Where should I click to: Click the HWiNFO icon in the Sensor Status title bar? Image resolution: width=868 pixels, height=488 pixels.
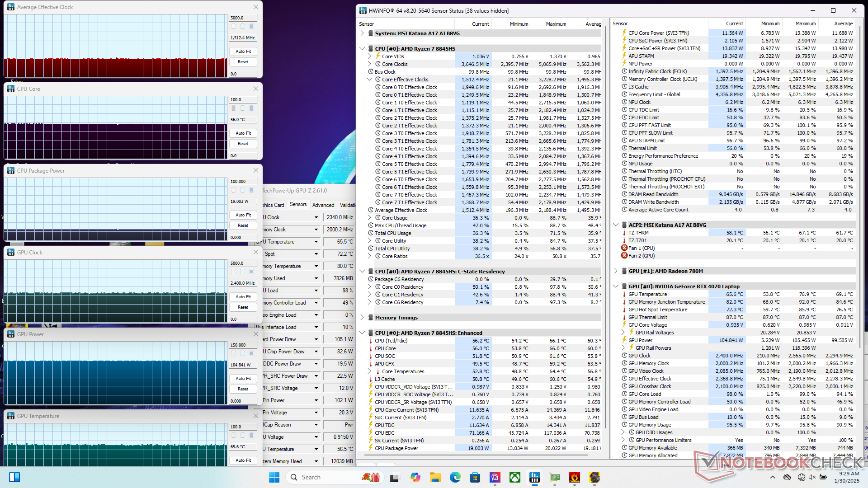pyautogui.click(x=363, y=10)
